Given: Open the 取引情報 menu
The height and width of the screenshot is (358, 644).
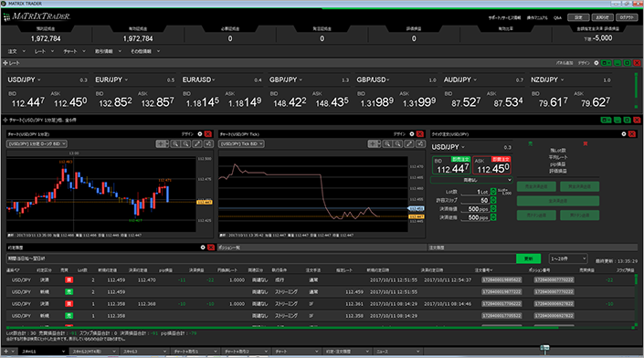Looking at the screenshot, I should pyautogui.click(x=108, y=51).
